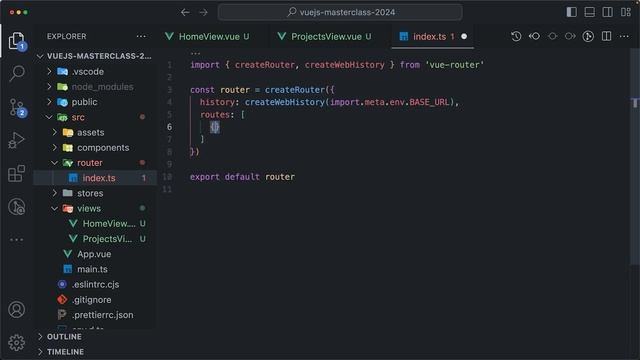Open the Search view icon
640x360 pixels.
point(16,73)
